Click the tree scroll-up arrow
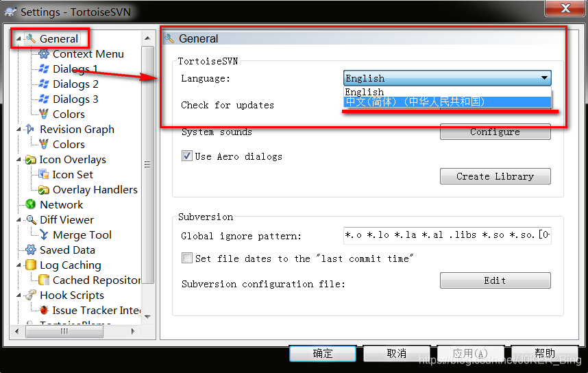This screenshot has height=373, width=588. 148,38
